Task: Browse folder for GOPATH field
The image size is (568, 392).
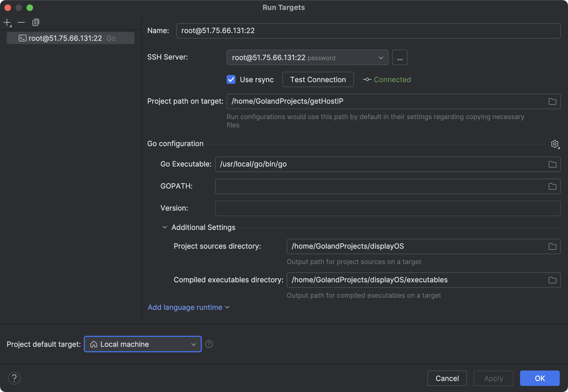Action: (552, 186)
